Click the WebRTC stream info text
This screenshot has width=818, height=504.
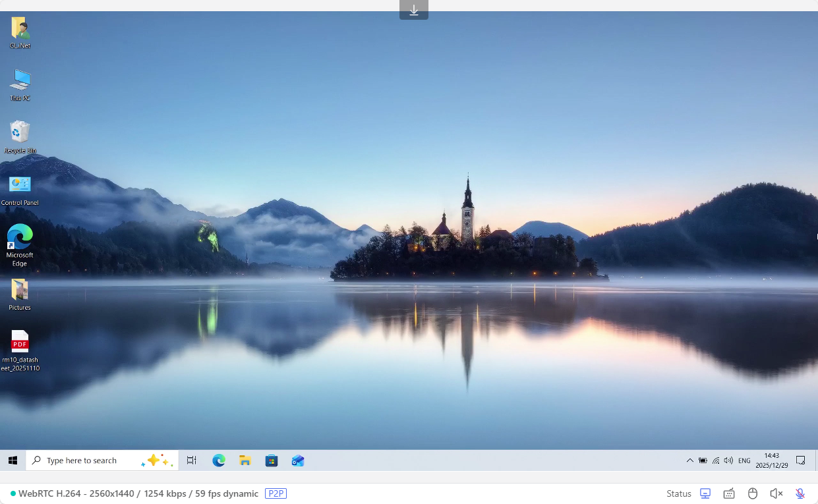tap(138, 493)
